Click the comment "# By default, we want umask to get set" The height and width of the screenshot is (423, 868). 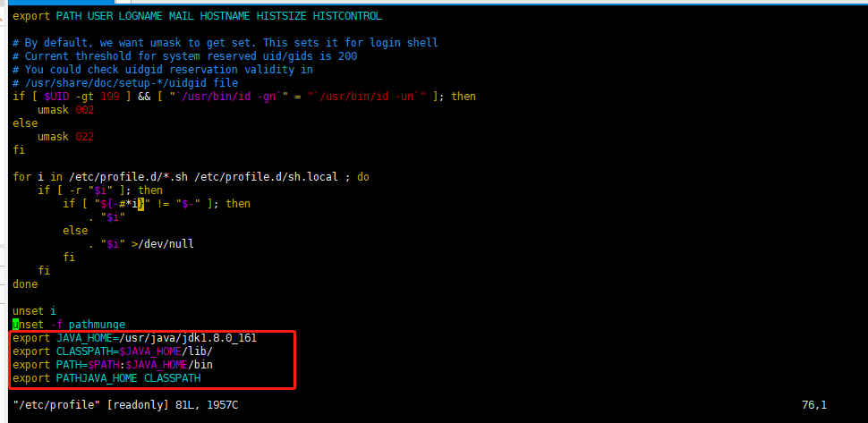pyautogui.click(x=135, y=43)
